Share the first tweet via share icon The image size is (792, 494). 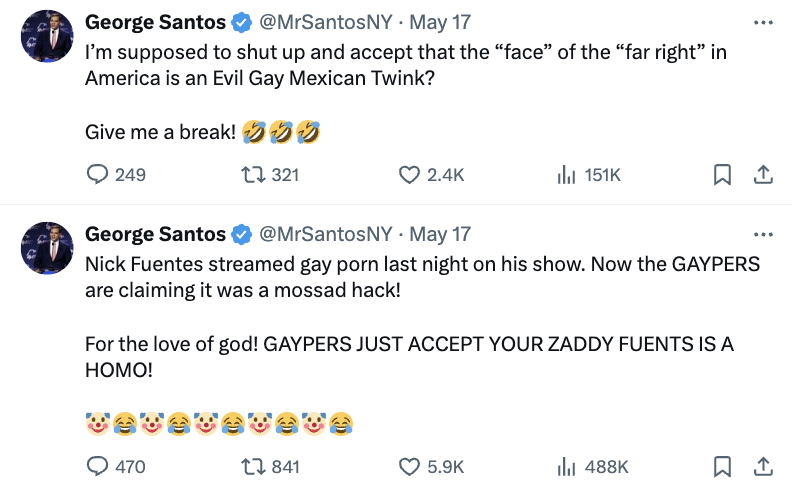click(x=762, y=174)
